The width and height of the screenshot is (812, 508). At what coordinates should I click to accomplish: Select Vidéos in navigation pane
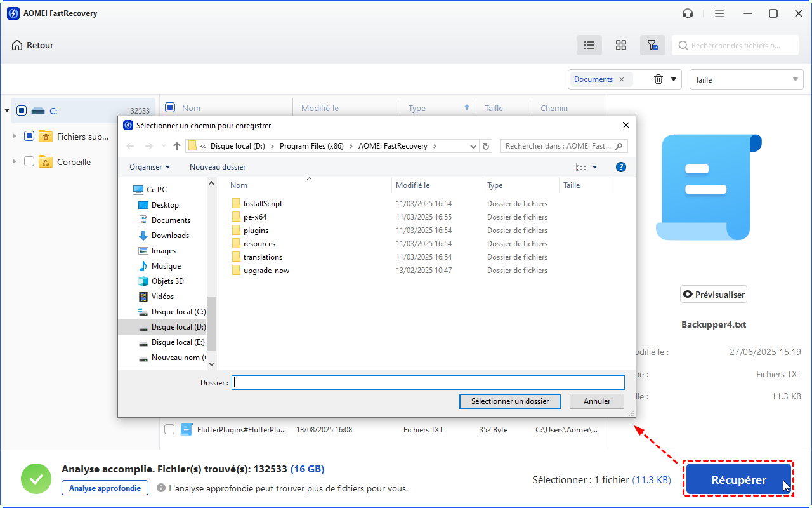click(x=156, y=297)
